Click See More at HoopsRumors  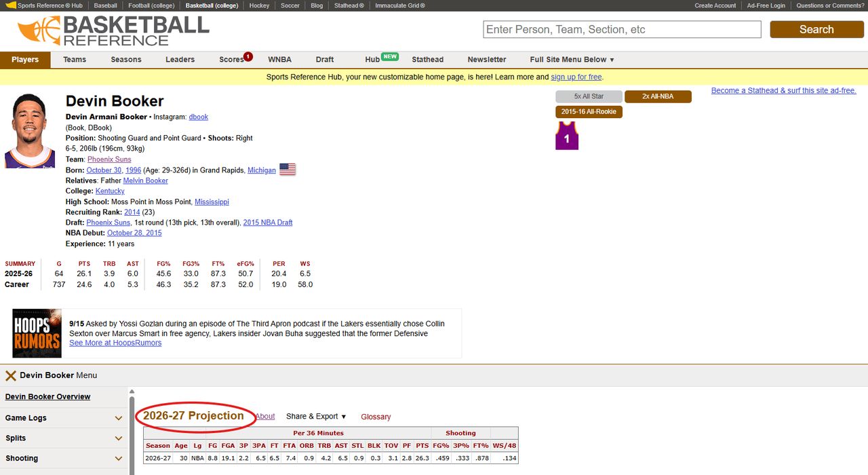(x=115, y=343)
